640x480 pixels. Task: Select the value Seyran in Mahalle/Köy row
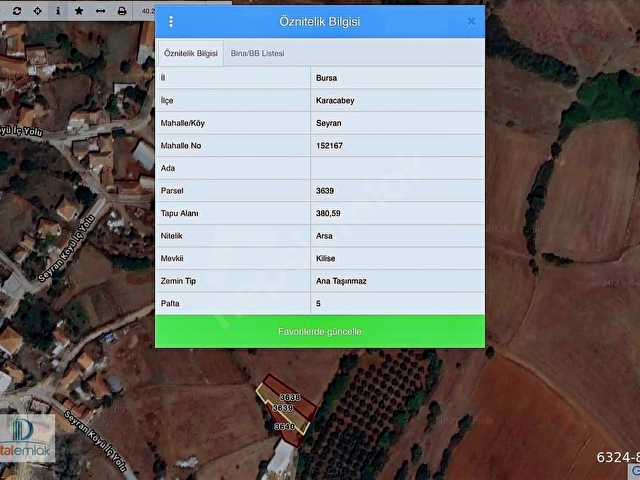pyautogui.click(x=329, y=123)
